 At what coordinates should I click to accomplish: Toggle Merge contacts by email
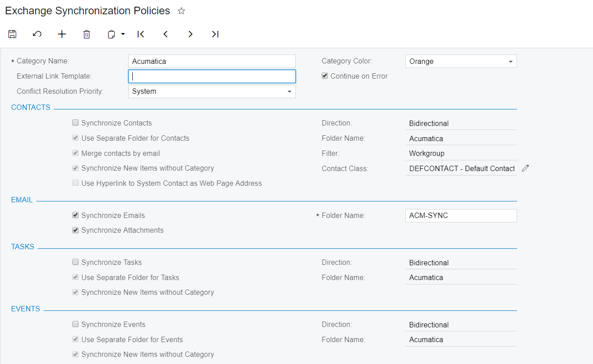click(x=76, y=153)
